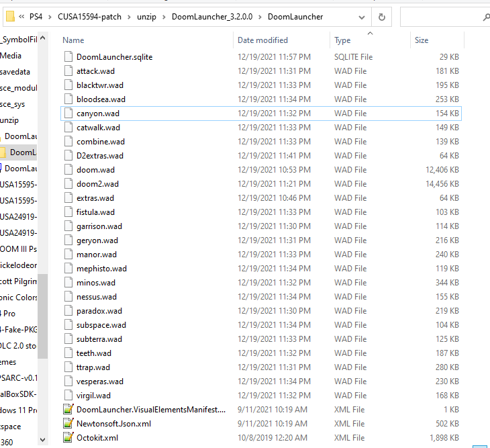Click the geryon.wad file icon
Image resolution: width=490 pixels, height=448 pixels.
click(x=68, y=240)
